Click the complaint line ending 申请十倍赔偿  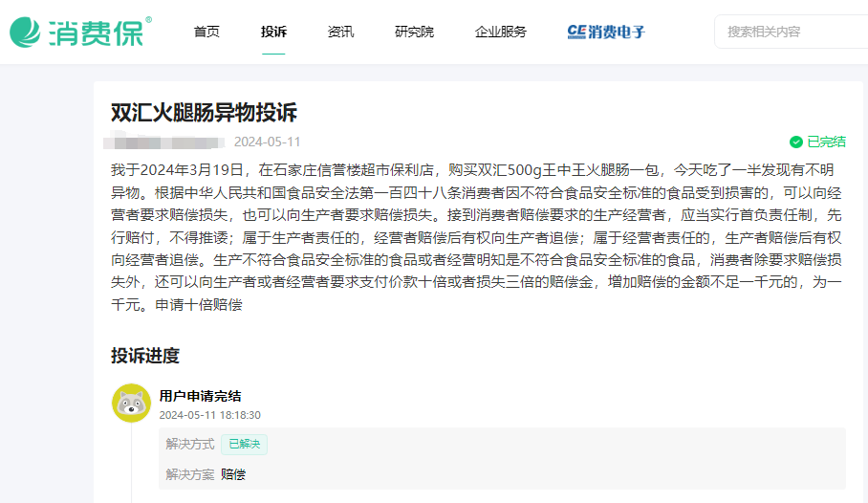177,305
